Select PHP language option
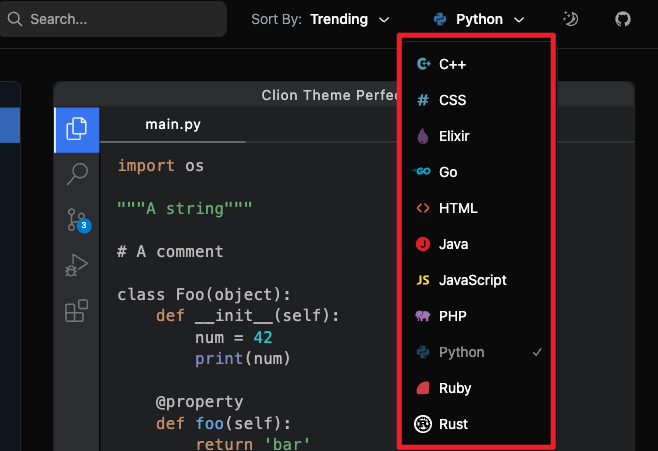The width and height of the screenshot is (658, 451). [x=476, y=316]
